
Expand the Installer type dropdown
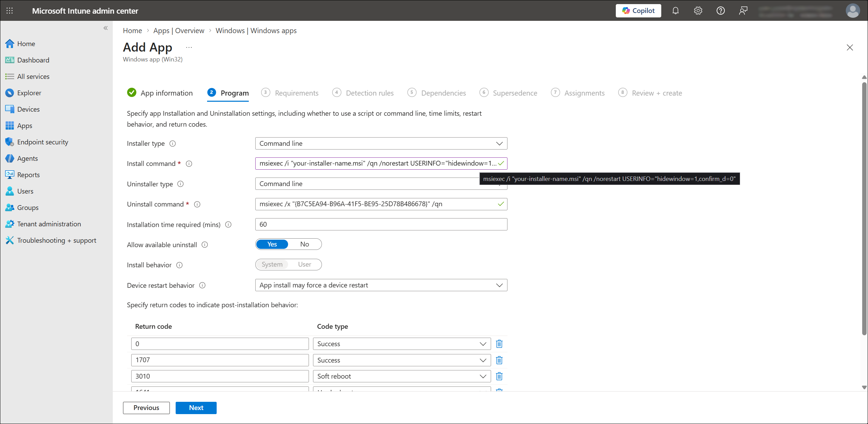pyautogui.click(x=381, y=143)
